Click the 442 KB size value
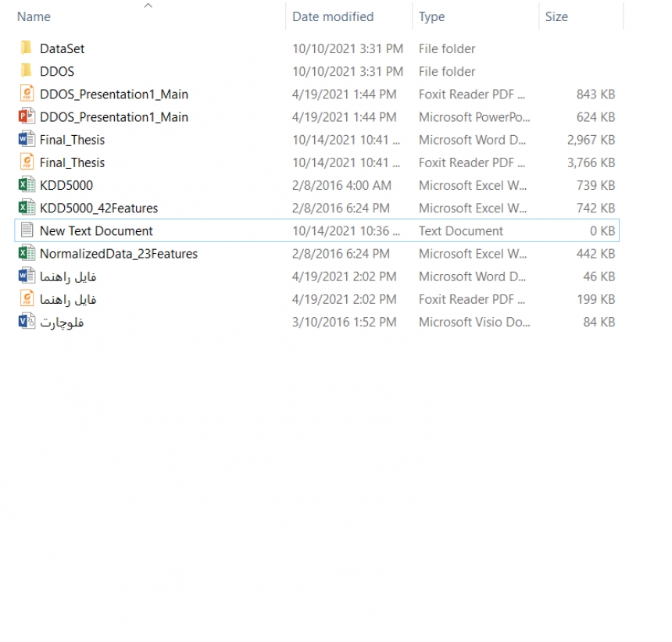Image resolution: width=672 pixels, height=642 pixels. point(595,254)
